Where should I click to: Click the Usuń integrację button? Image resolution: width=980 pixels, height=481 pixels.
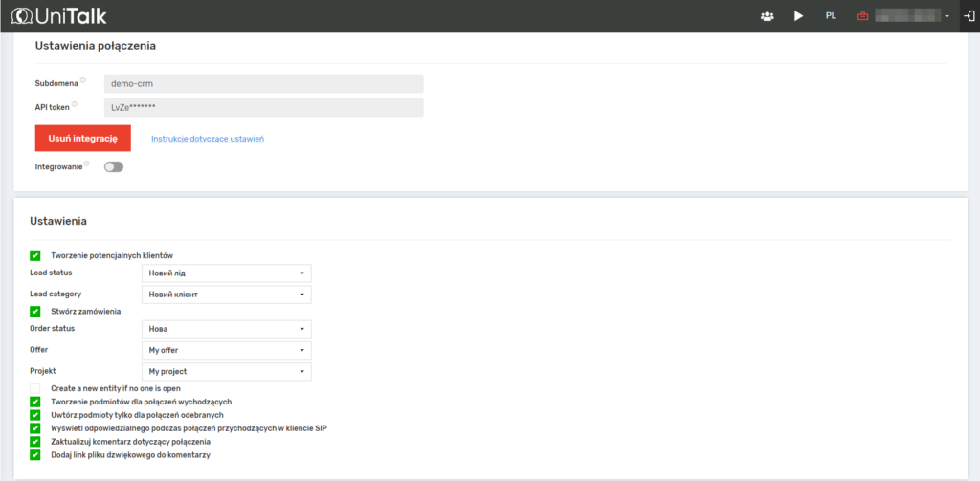pyautogui.click(x=82, y=139)
